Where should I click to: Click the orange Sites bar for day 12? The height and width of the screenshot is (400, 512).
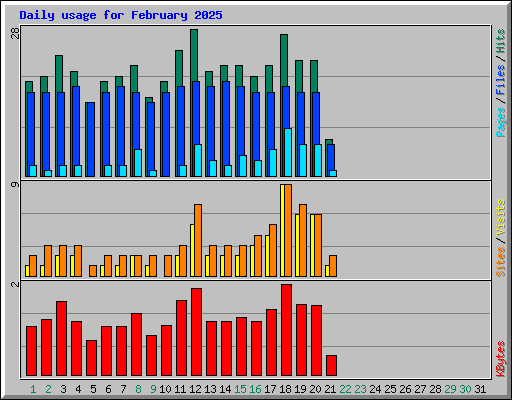pyautogui.click(x=198, y=240)
